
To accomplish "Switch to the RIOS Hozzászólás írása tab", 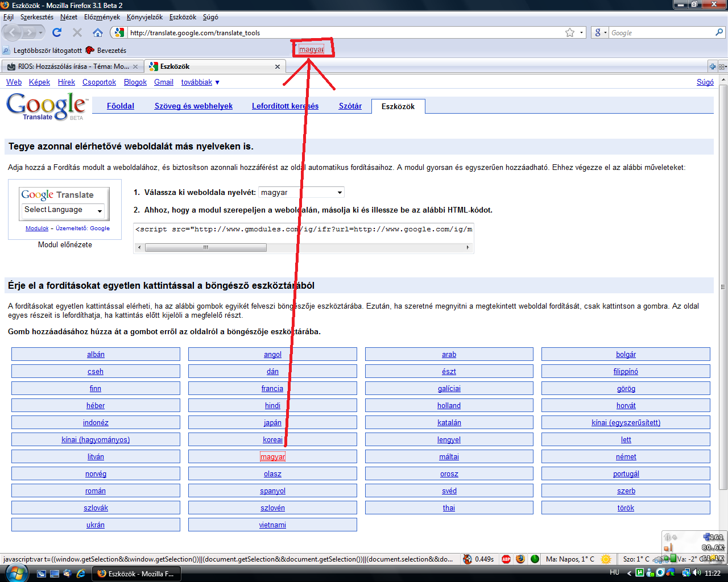I will click(72, 66).
